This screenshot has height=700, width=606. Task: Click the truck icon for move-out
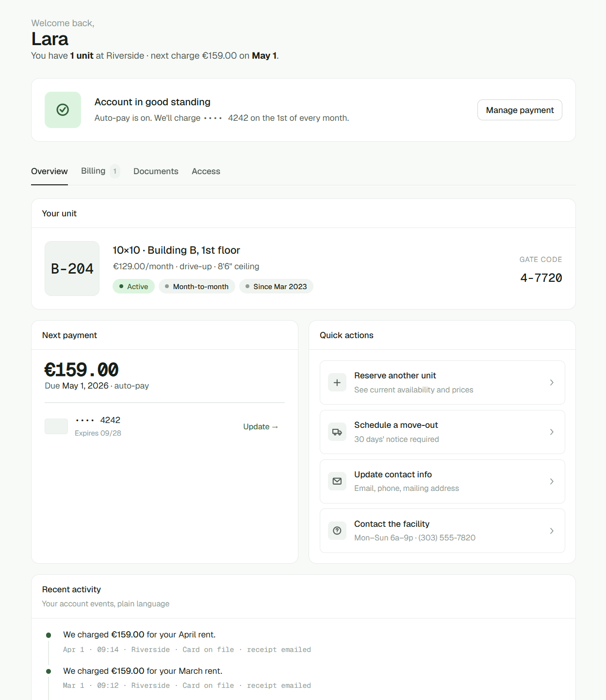tap(337, 432)
